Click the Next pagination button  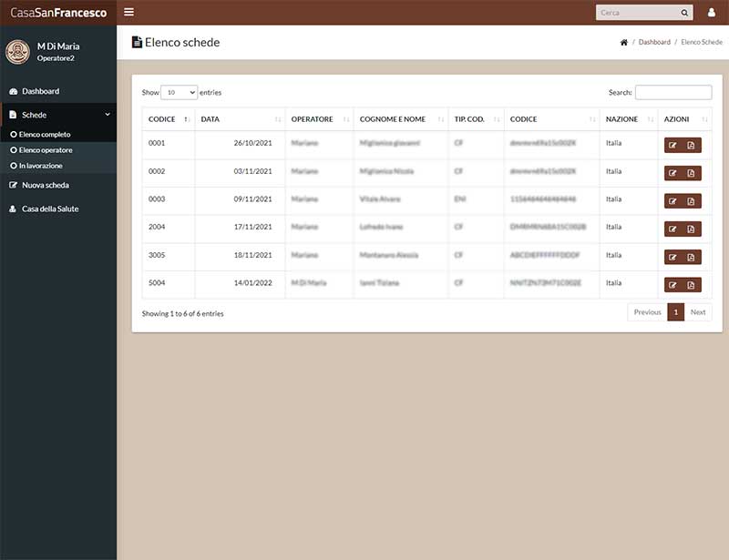click(x=698, y=312)
